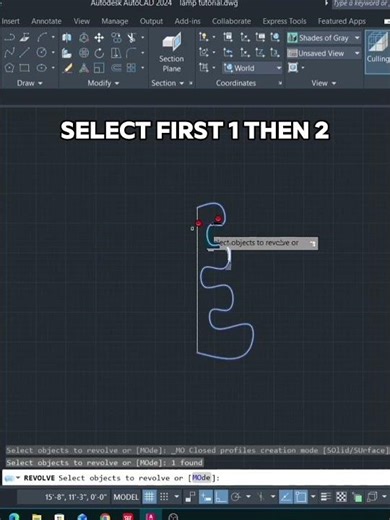Click the UCS Previous icon
Image resolution: width=390 pixels, height=520 pixels.
pyautogui.click(x=228, y=53)
